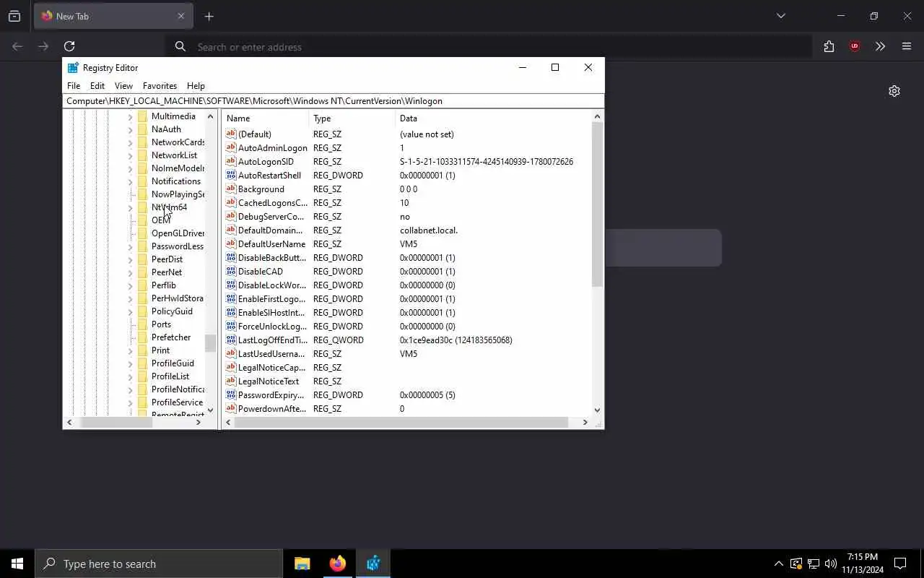Expand the PeerDist tree node

tap(131, 259)
